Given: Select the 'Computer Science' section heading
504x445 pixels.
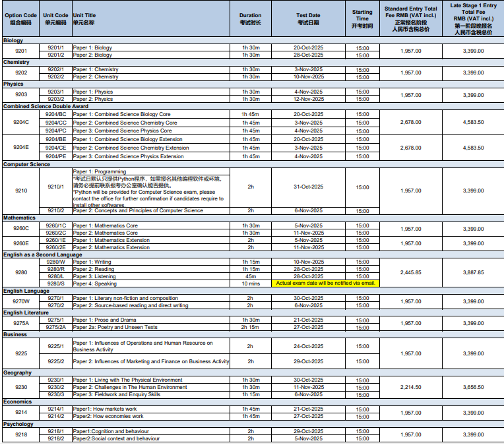Looking at the screenshot, I should pyautogui.click(x=26, y=164).
